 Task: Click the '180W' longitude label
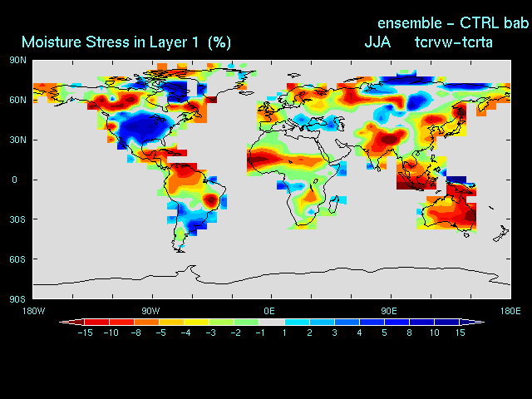33,311
